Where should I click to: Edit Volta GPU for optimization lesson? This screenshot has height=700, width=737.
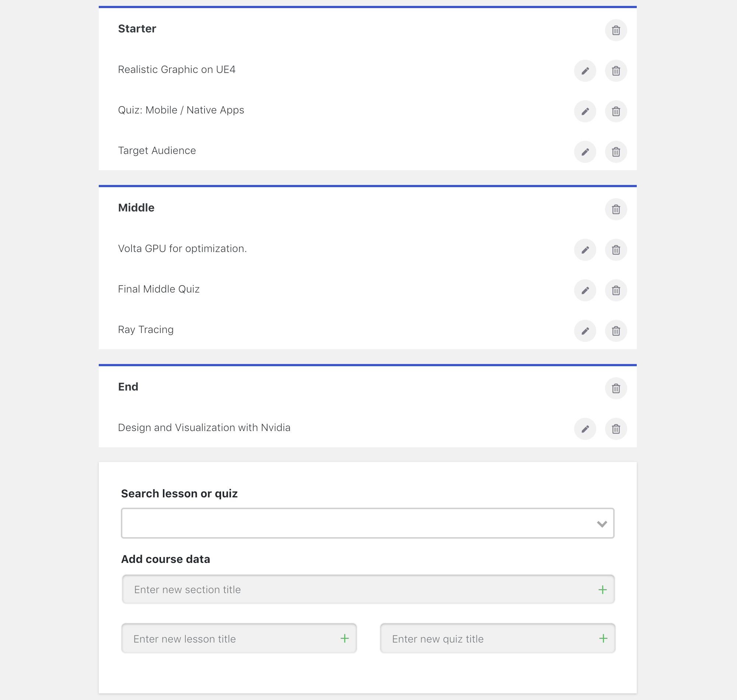[585, 250]
